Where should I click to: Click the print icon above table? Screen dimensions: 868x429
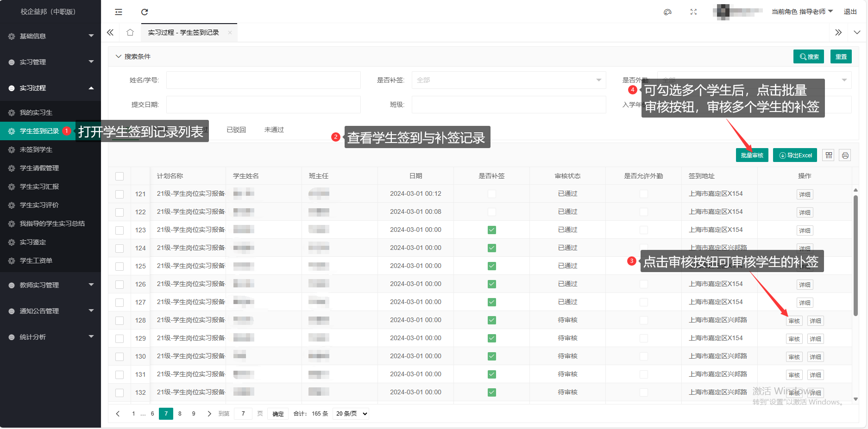coord(845,155)
